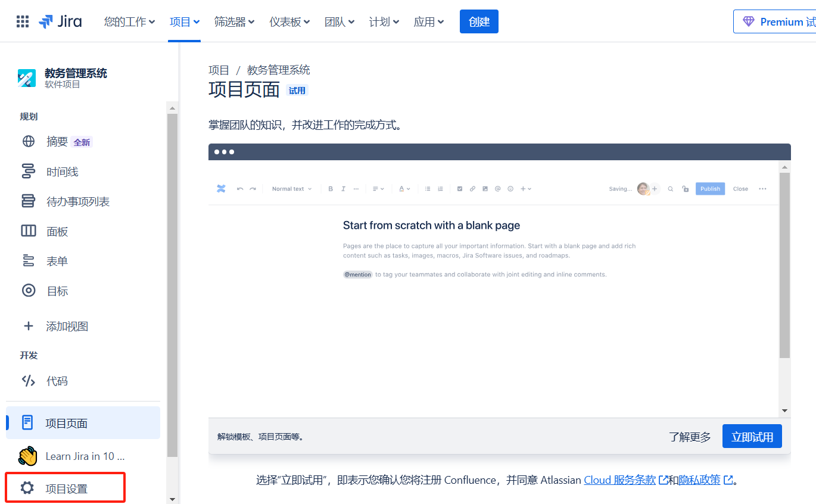Click the 试用 badge beside the heading
The image size is (816, 504).
tap(297, 91)
